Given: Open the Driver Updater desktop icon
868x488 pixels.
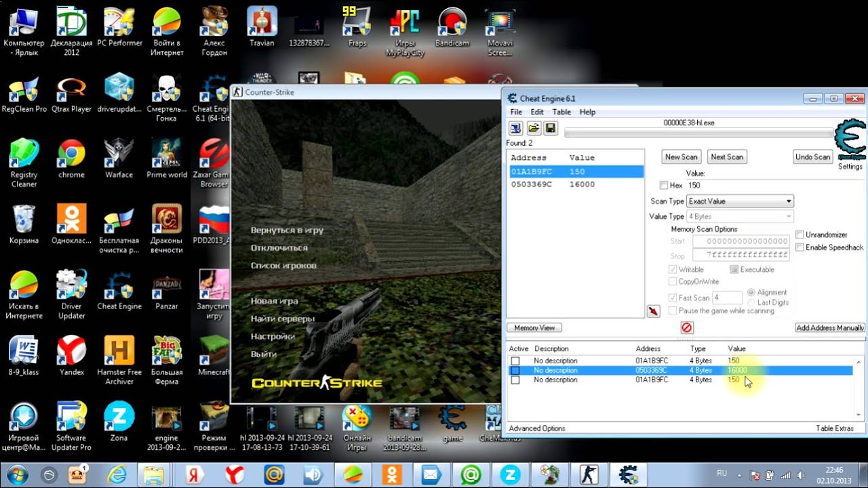Looking at the screenshot, I should pos(71,294).
